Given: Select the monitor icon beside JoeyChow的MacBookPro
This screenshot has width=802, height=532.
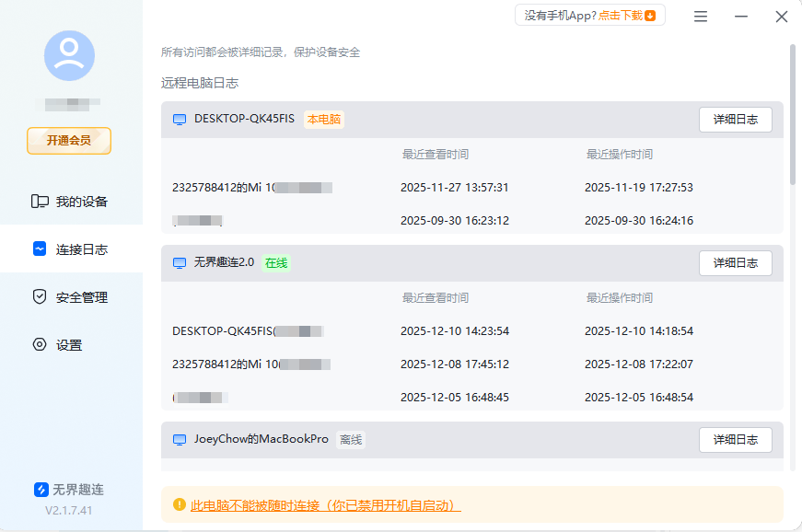Looking at the screenshot, I should pos(180,439).
